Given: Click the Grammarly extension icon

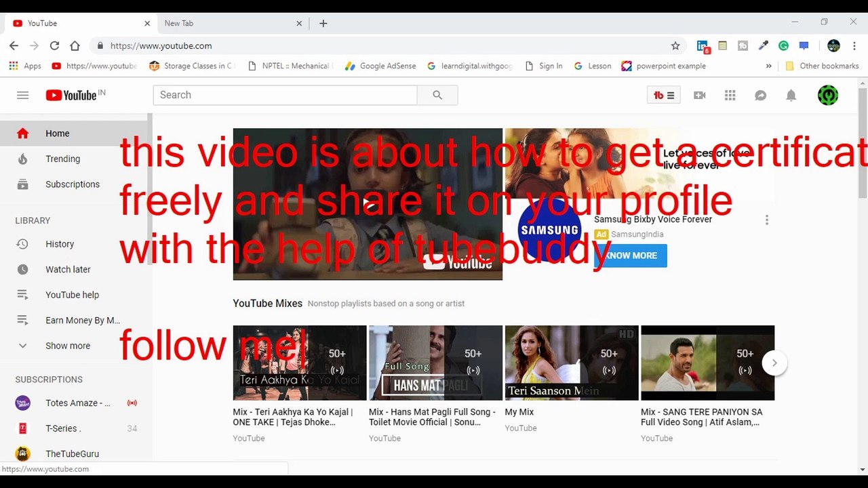Looking at the screenshot, I should pyautogui.click(x=783, y=45).
